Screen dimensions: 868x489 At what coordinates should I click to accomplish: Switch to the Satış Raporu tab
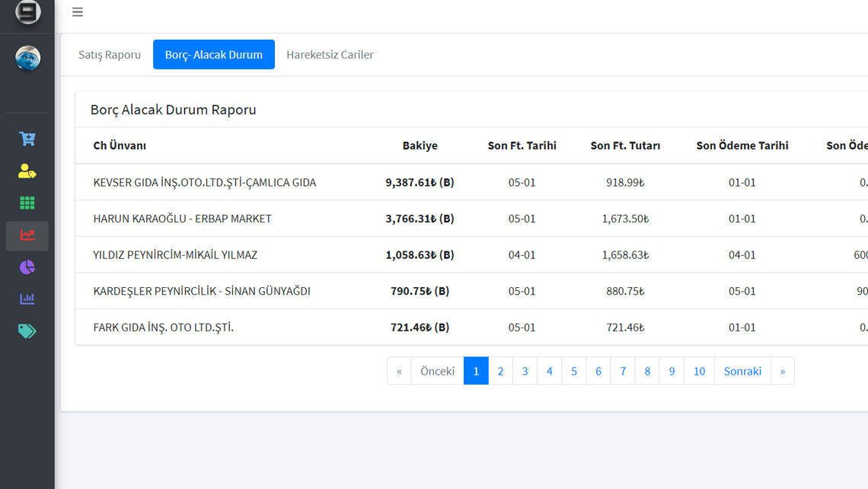[110, 55]
